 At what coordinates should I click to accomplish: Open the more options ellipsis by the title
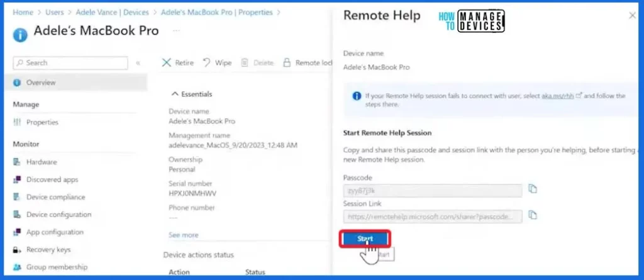tap(176, 31)
